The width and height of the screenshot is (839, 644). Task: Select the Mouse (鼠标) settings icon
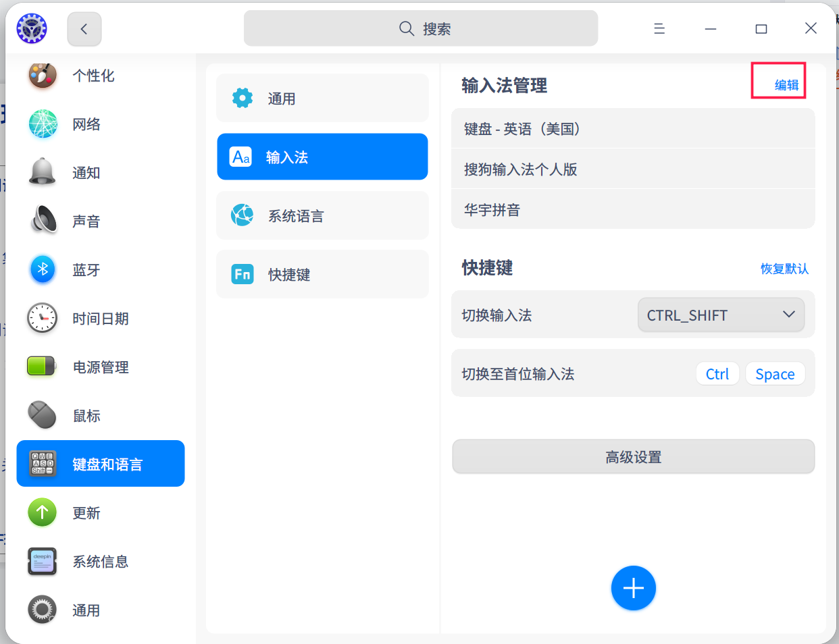pyautogui.click(x=43, y=416)
